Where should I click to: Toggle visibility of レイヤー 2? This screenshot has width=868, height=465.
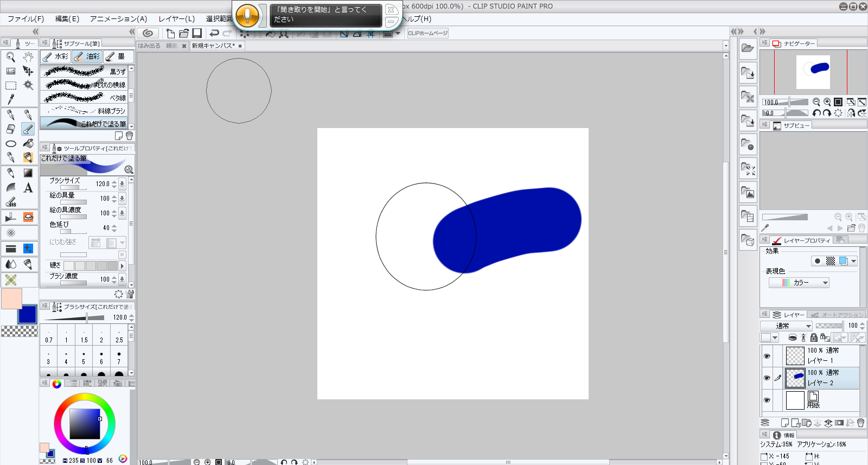point(767,378)
